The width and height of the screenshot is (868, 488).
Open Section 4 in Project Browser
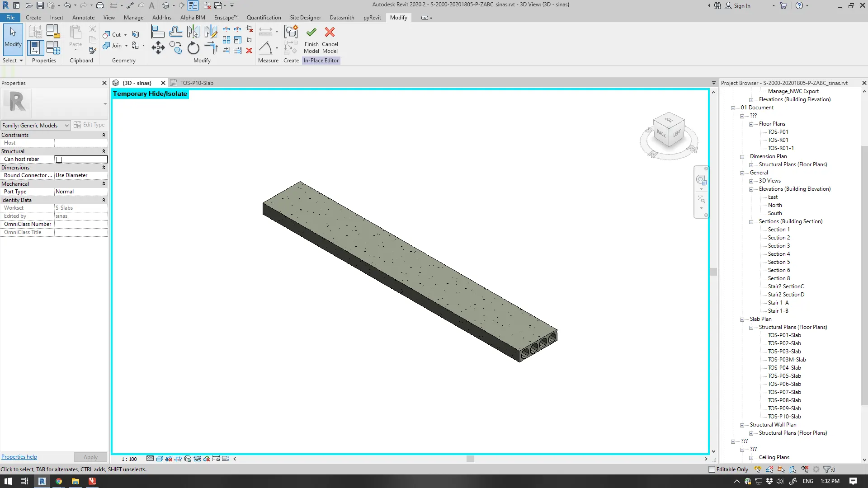click(778, 254)
